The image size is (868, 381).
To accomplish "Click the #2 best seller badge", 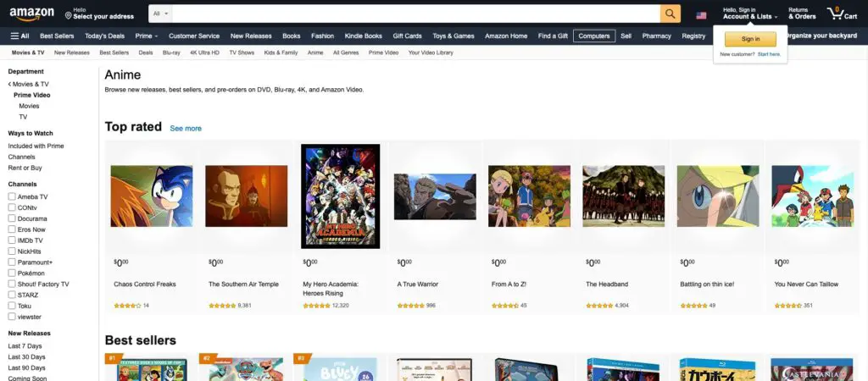I will pos(207,358).
